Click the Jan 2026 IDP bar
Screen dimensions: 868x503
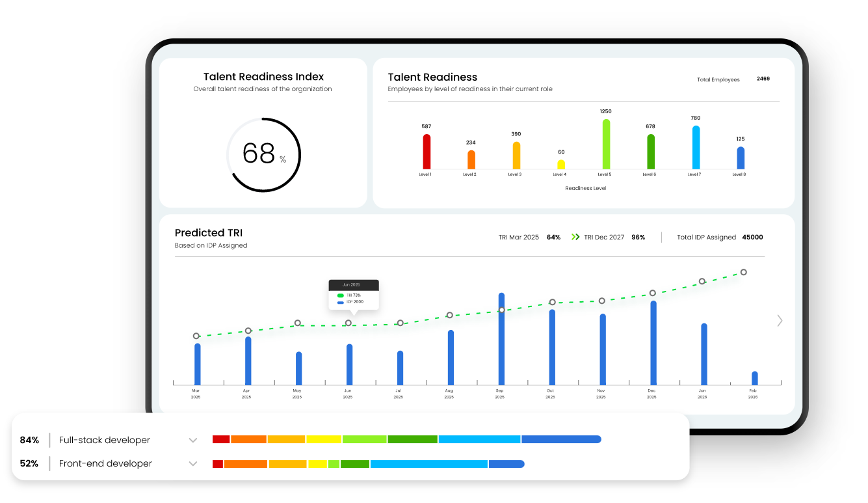pos(704,354)
